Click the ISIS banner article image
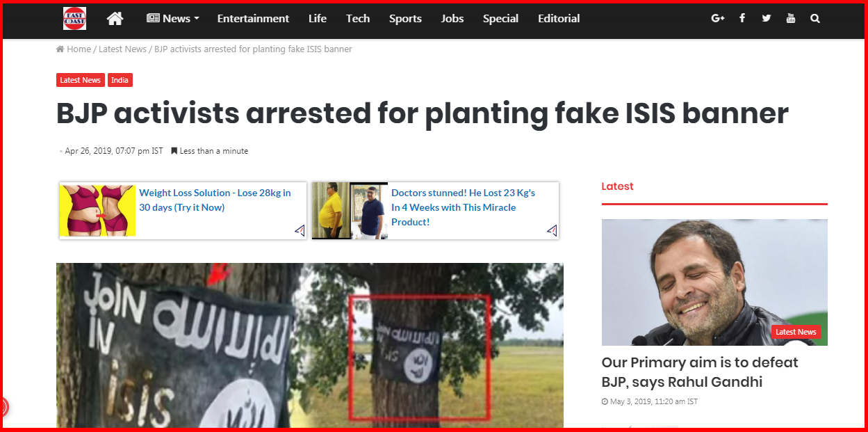 [x=310, y=345]
